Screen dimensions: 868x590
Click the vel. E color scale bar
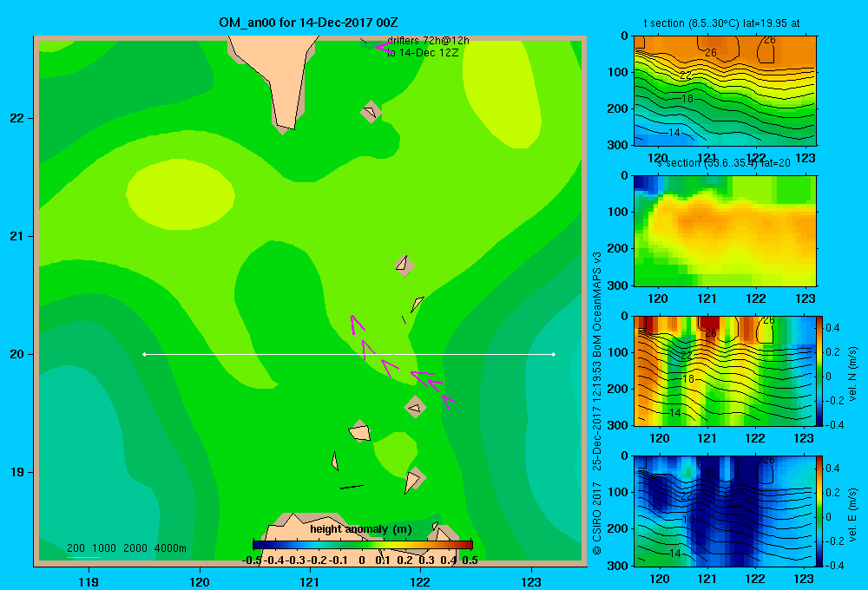click(x=820, y=511)
